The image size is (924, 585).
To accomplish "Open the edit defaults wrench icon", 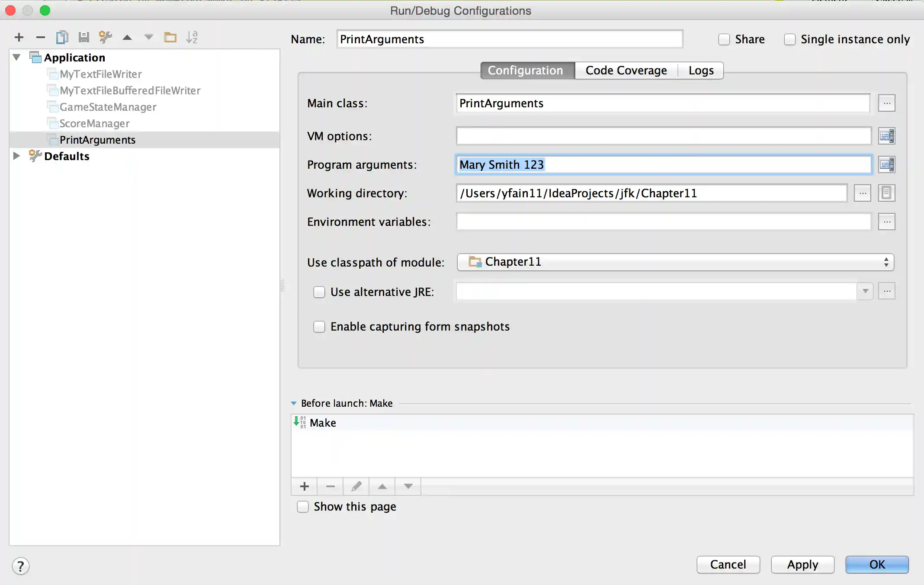I will coord(105,37).
